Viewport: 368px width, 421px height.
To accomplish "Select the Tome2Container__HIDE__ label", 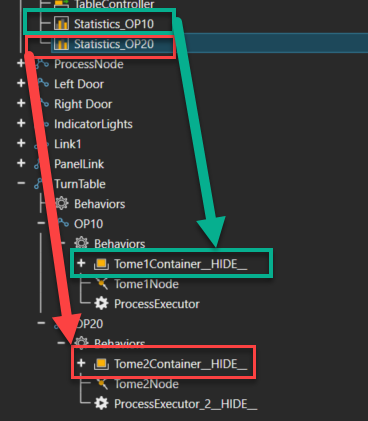I will point(181,364).
